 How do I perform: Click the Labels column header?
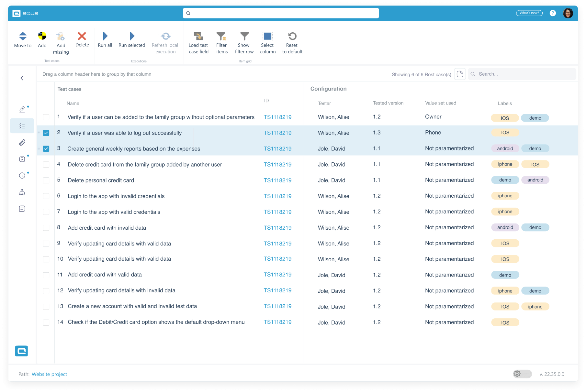click(505, 103)
